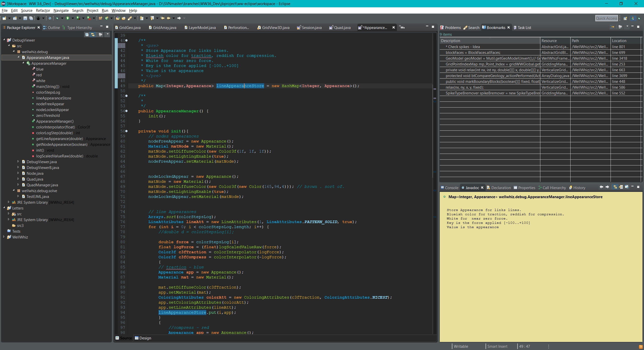Click Open Type icon in toolbar
This screenshot has width=644, height=350.
tap(118, 18)
